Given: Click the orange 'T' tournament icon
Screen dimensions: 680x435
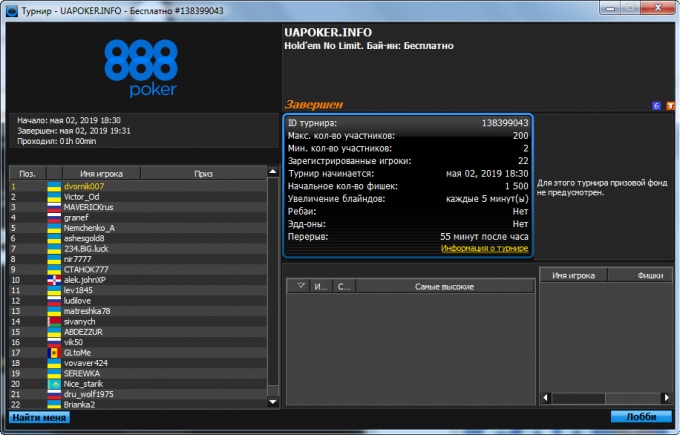Looking at the screenshot, I should click(x=670, y=105).
